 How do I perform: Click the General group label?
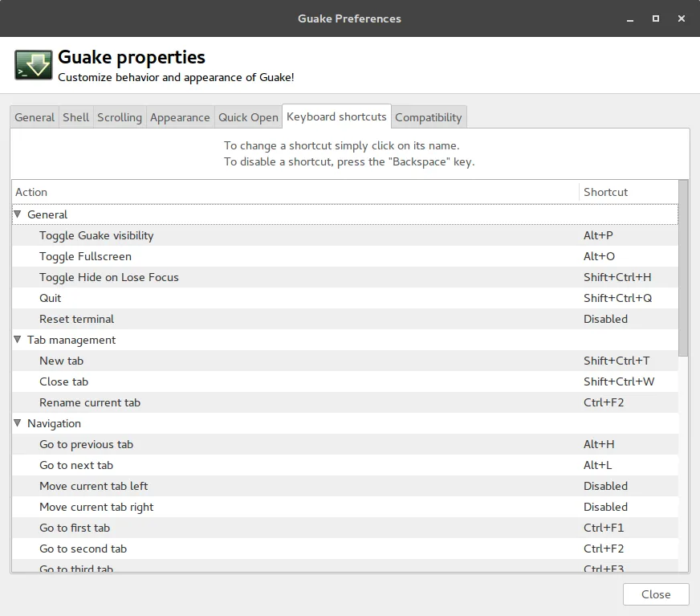coord(47,214)
